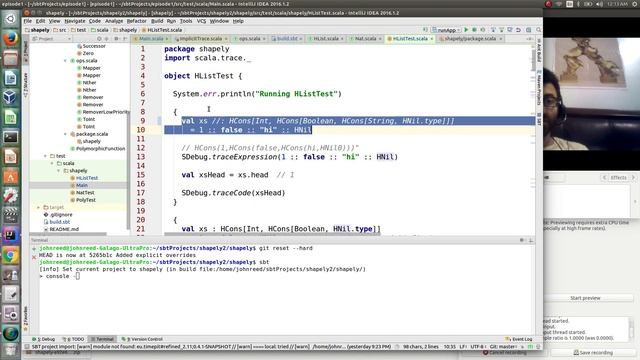
Task: Click the HListTest.scala breadcrumb
Action: click(162, 30)
